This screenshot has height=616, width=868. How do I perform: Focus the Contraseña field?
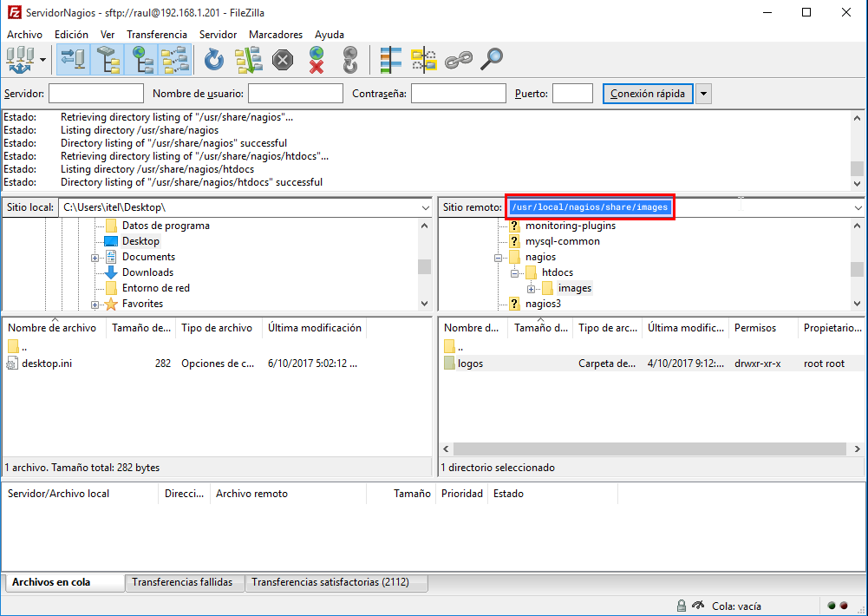tap(459, 94)
